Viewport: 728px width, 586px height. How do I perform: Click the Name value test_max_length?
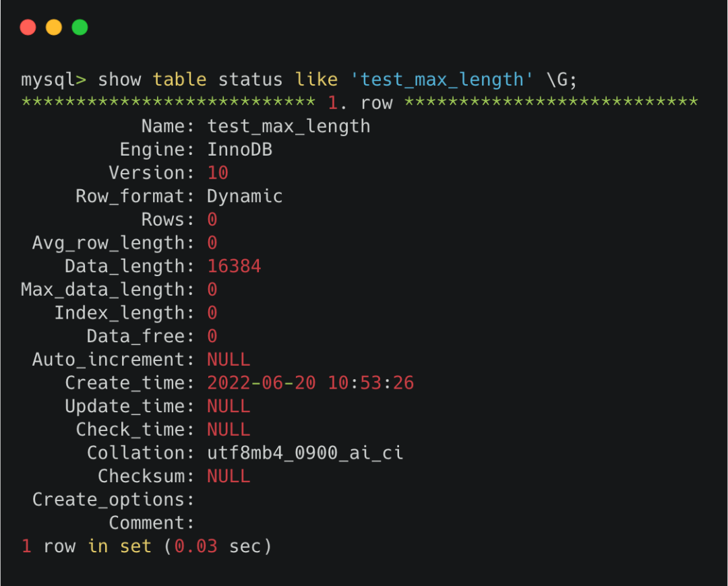(x=289, y=126)
